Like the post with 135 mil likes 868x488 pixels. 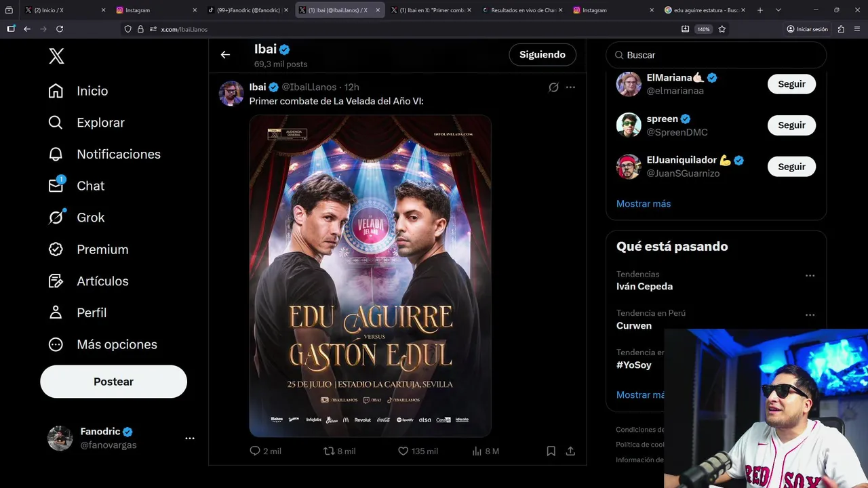click(x=403, y=451)
